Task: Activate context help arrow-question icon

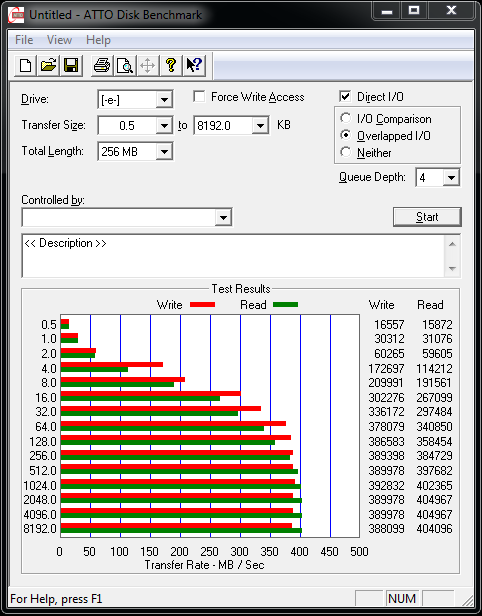Action: coord(194,65)
